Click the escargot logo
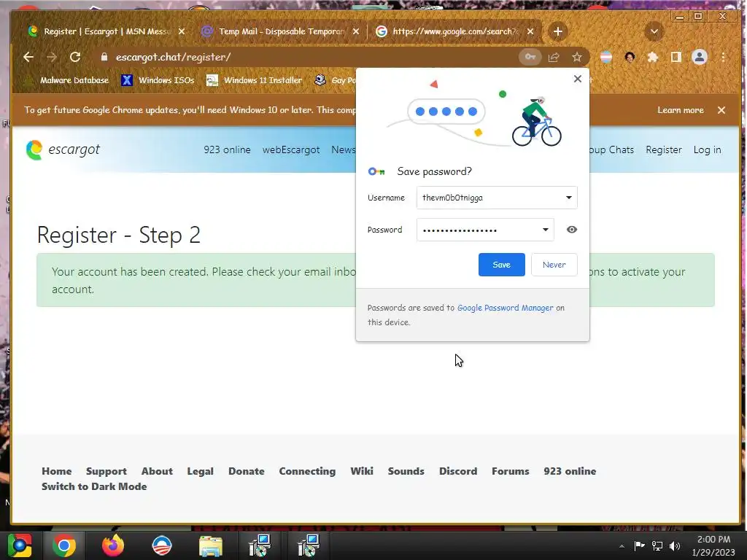The width and height of the screenshot is (747, 560). tap(63, 149)
